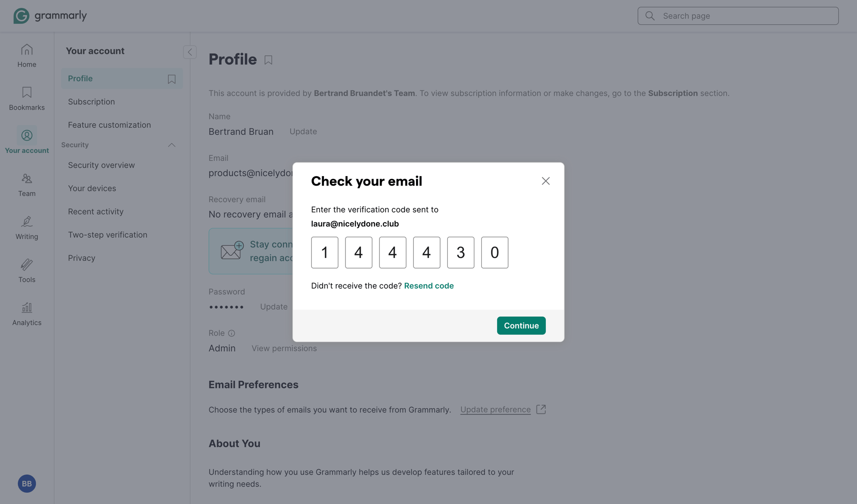This screenshot has width=857, height=504.
Task: Click the Grammarly logo
Action: tap(50, 15)
